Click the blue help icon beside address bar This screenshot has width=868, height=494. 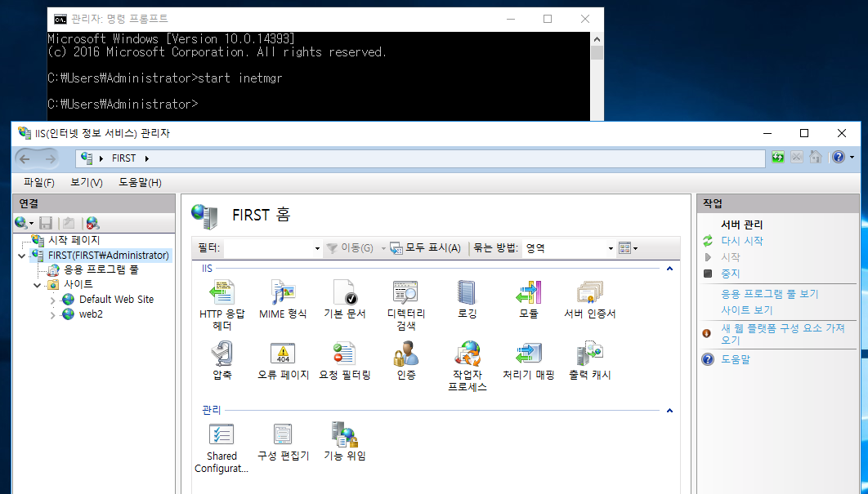click(839, 158)
